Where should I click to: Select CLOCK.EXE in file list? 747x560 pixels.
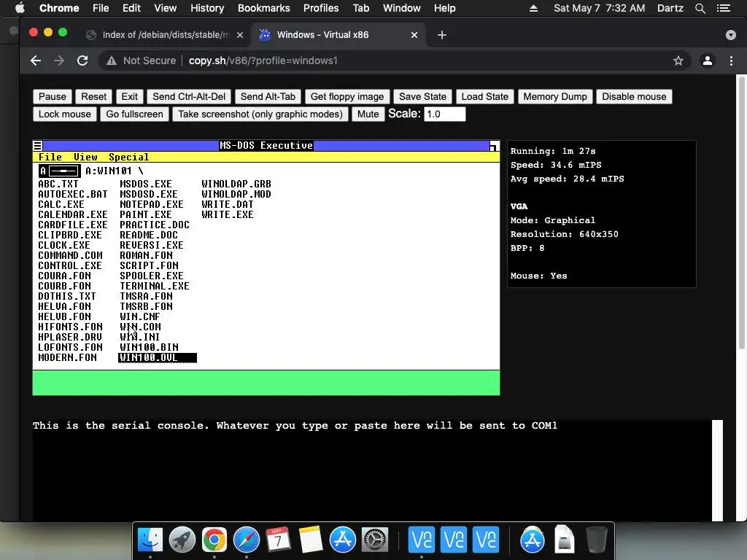(x=64, y=245)
